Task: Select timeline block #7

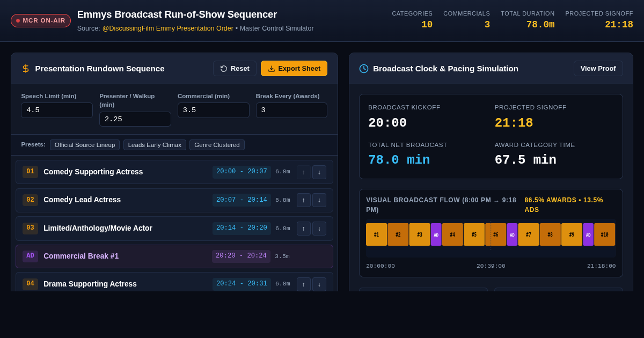Action: pos(529,234)
